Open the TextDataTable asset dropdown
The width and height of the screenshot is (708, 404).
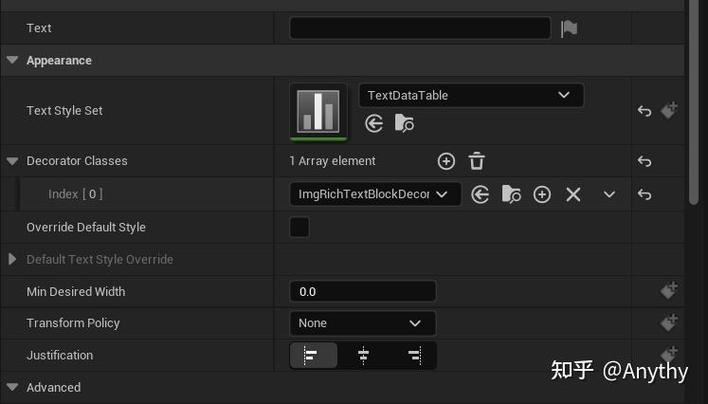point(471,95)
